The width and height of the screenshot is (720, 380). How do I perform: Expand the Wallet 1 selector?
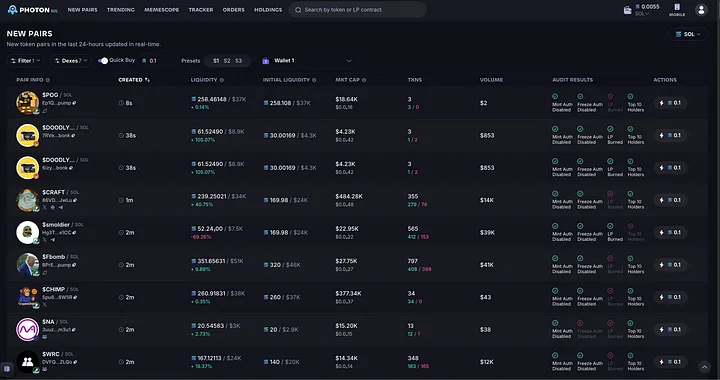point(307,61)
